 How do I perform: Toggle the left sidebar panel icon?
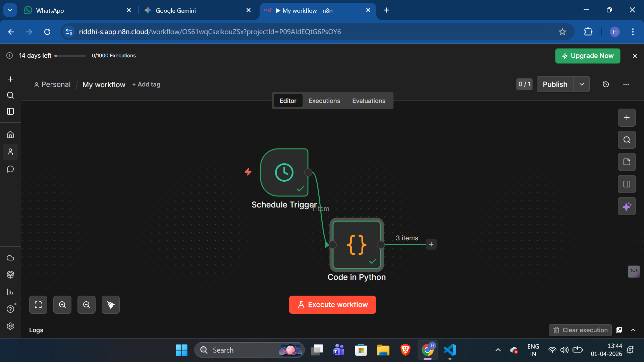10,111
